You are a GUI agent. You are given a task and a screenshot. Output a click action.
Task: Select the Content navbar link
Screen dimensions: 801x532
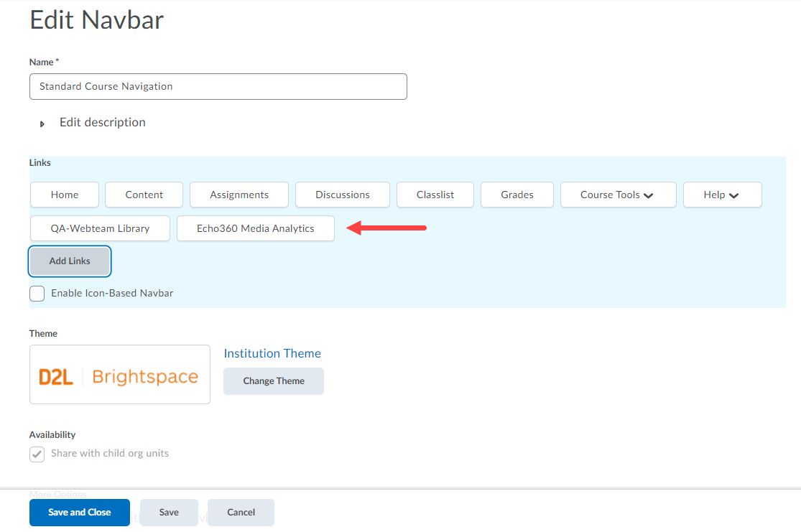click(144, 195)
